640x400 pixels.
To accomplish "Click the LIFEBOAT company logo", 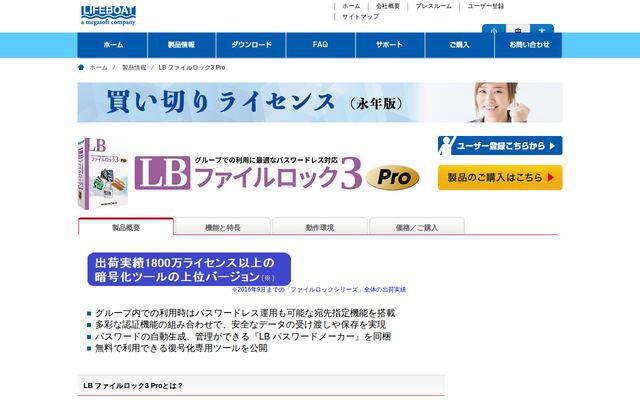I will pyautogui.click(x=108, y=16).
